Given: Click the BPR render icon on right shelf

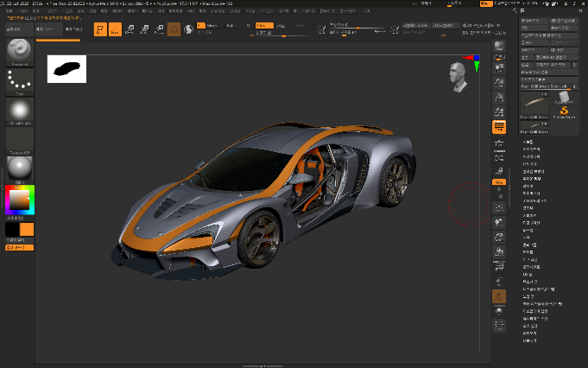Looking at the screenshot, I should pos(499,46).
